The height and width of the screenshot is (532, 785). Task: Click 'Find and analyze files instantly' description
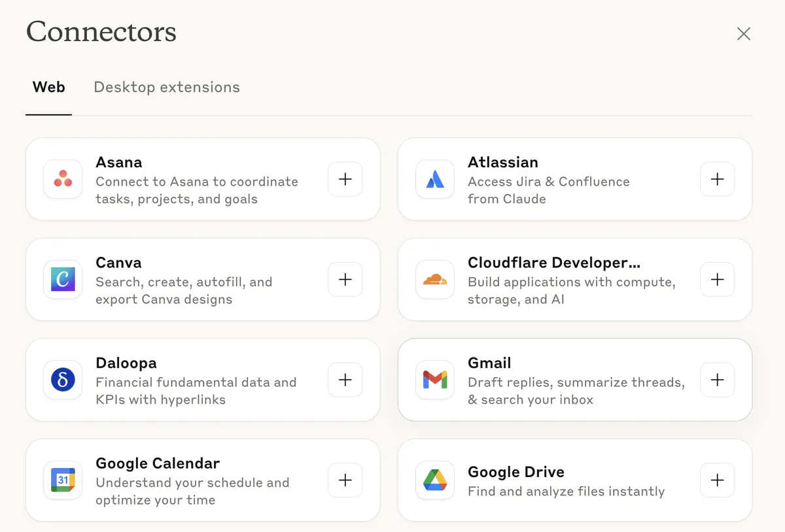pos(567,491)
